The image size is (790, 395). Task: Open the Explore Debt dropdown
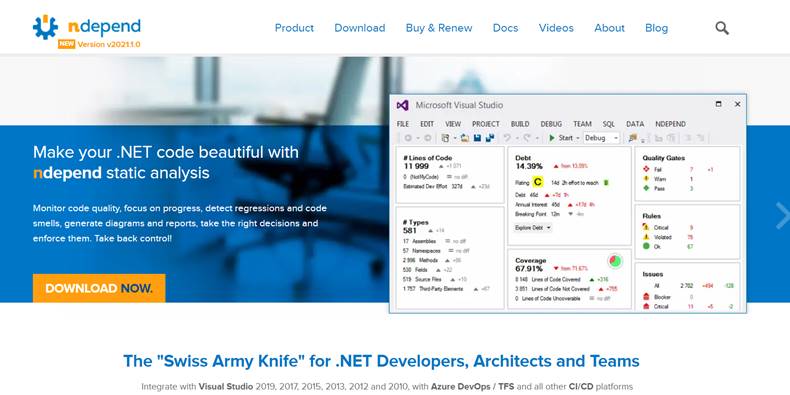point(533,228)
